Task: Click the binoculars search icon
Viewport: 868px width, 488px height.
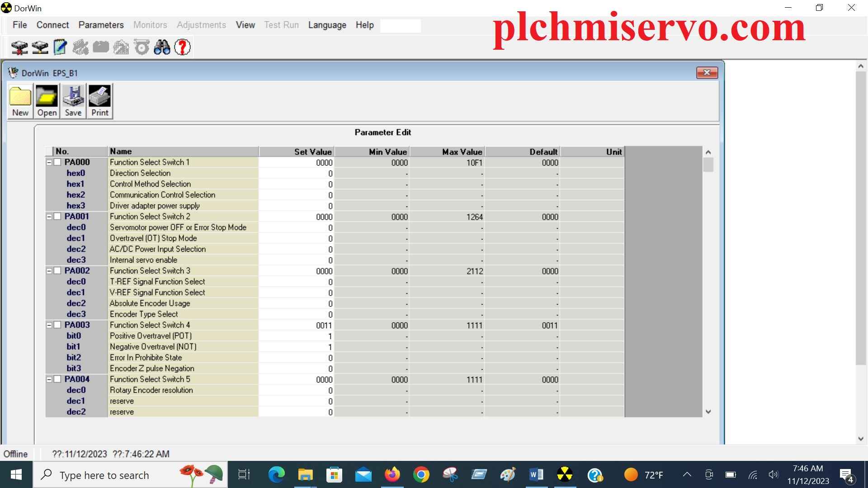Action: point(162,47)
